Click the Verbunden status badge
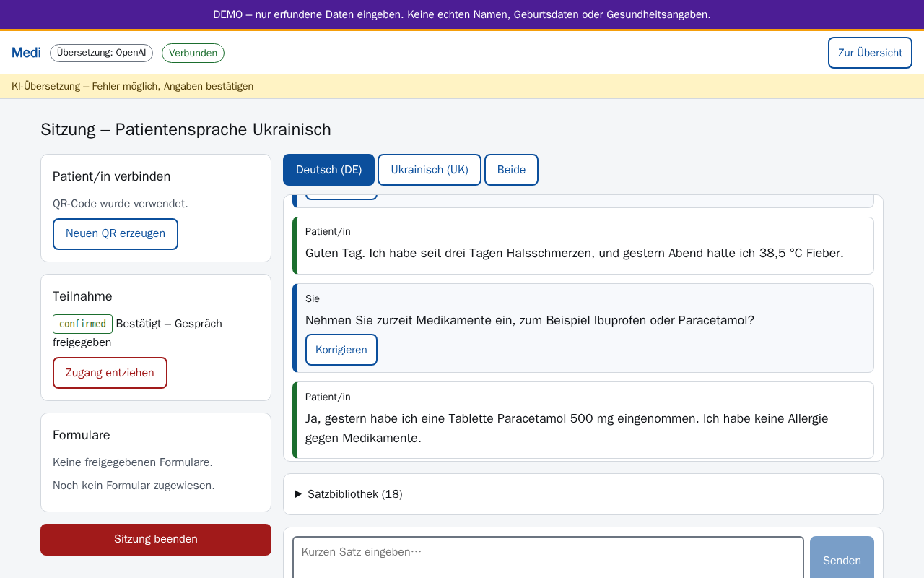924x578 pixels. (x=193, y=53)
